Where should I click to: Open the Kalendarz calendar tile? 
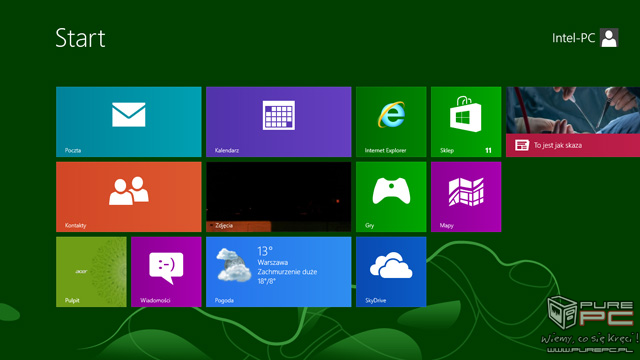pos(278,122)
